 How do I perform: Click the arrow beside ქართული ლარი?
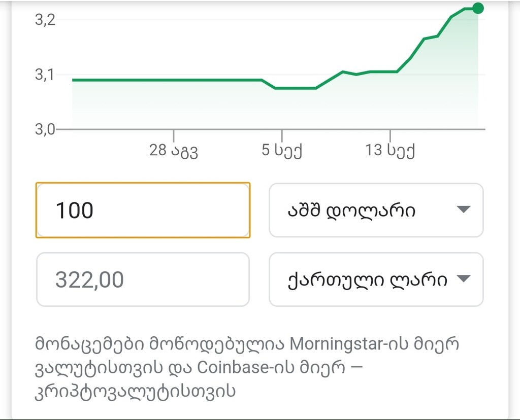point(464,279)
